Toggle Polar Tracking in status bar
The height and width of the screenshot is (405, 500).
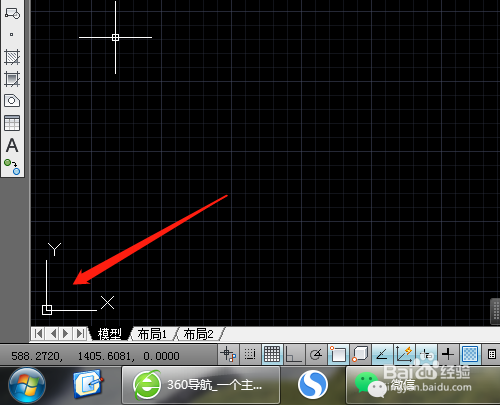[x=315, y=354]
